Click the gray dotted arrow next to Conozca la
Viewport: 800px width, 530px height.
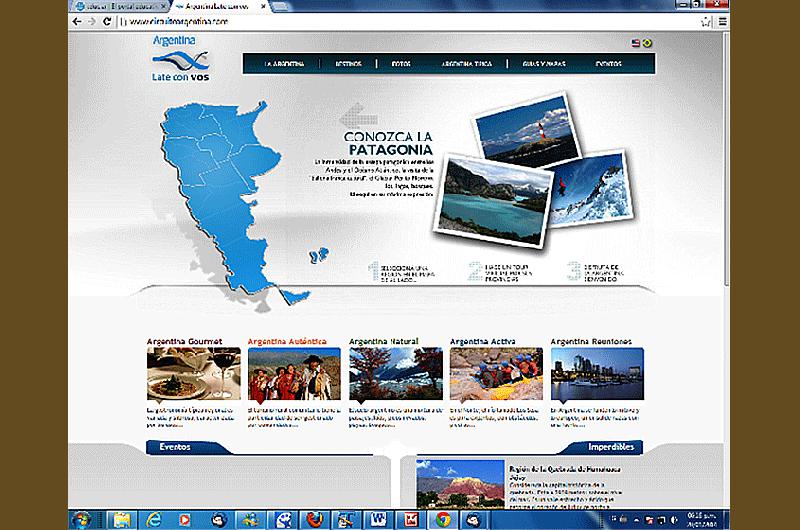click(x=359, y=116)
